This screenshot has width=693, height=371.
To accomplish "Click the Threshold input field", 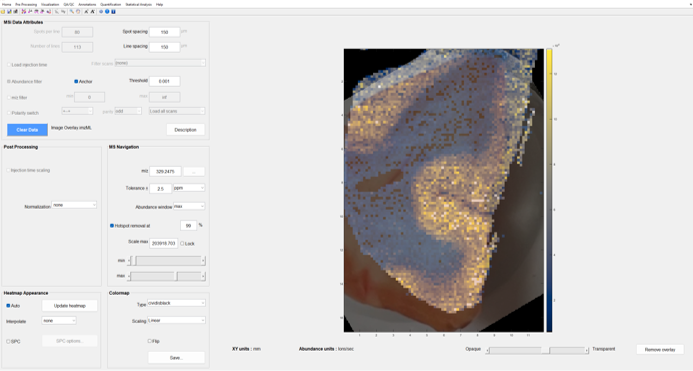I will [x=164, y=81].
